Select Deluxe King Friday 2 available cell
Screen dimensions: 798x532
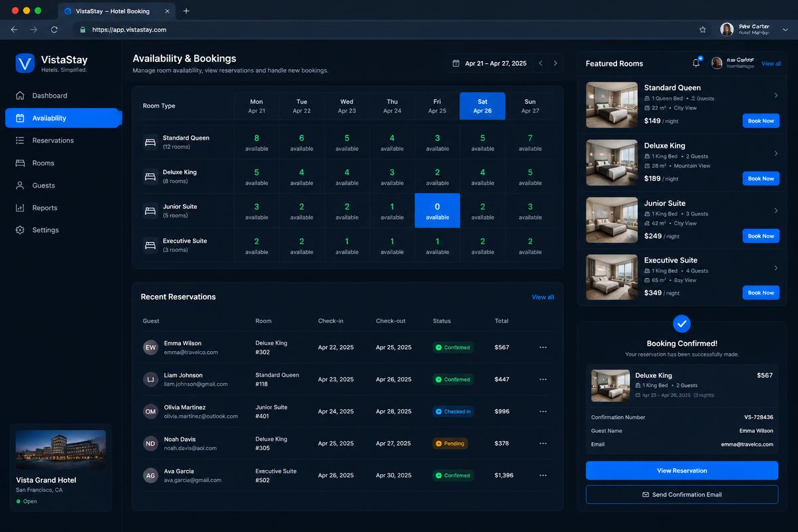click(x=438, y=176)
